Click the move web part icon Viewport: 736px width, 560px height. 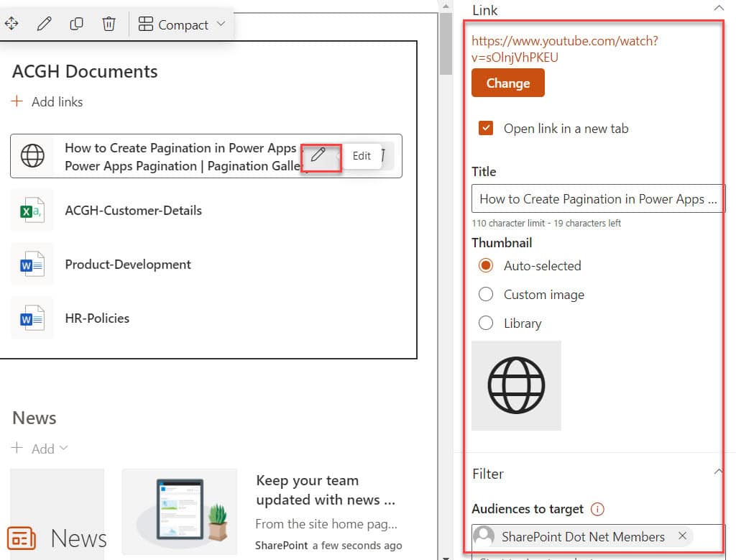[x=11, y=23]
